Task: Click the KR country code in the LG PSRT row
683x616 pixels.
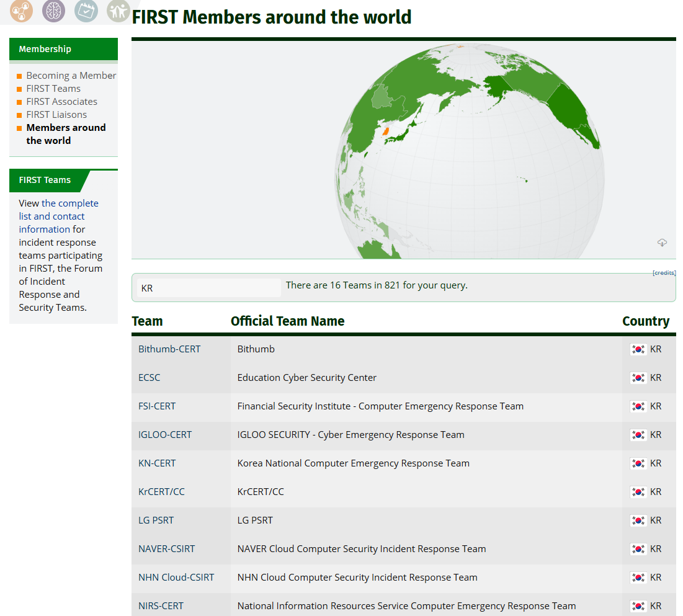Action: tap(656, 520)
